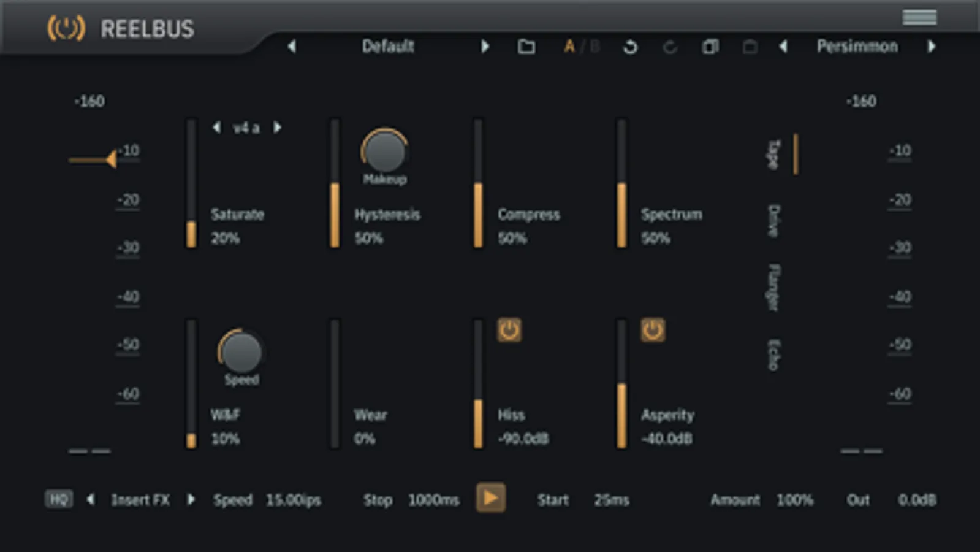Click the Makeup knob

(x=384, y=151)
